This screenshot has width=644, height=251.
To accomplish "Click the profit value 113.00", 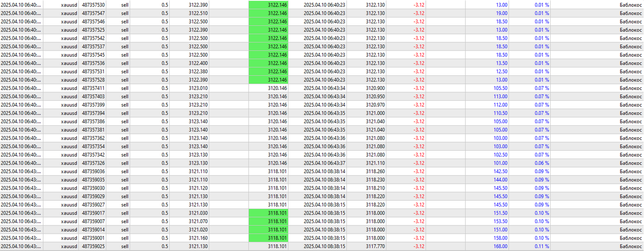I will pos(500,96).
